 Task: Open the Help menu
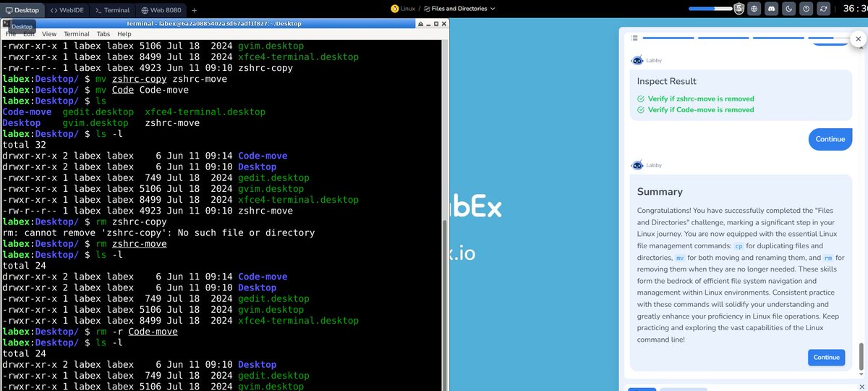tap(124, 34)
